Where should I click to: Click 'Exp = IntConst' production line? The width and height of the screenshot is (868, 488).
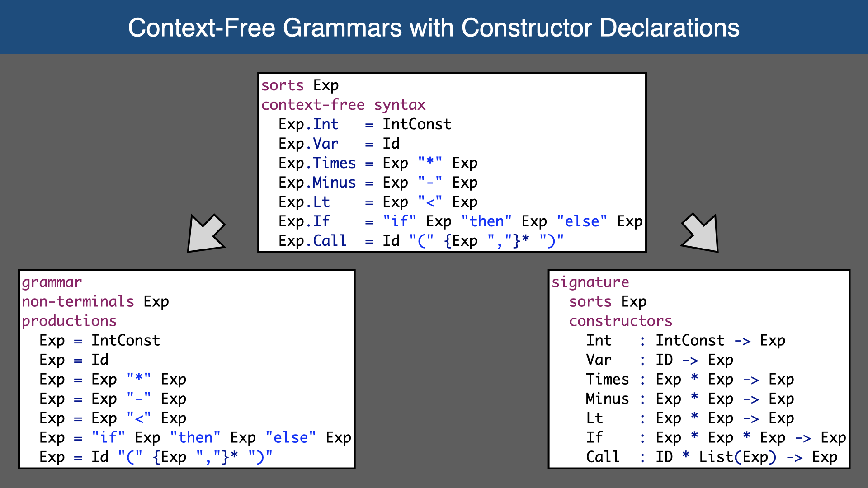[99, 341]
